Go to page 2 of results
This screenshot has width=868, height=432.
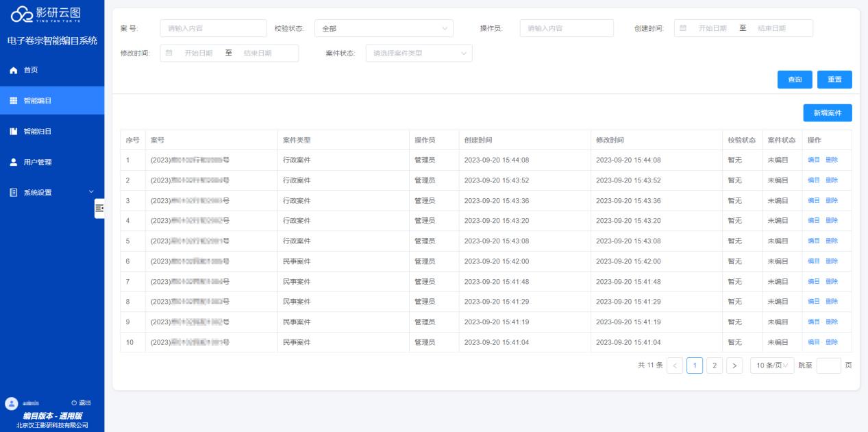715,365
